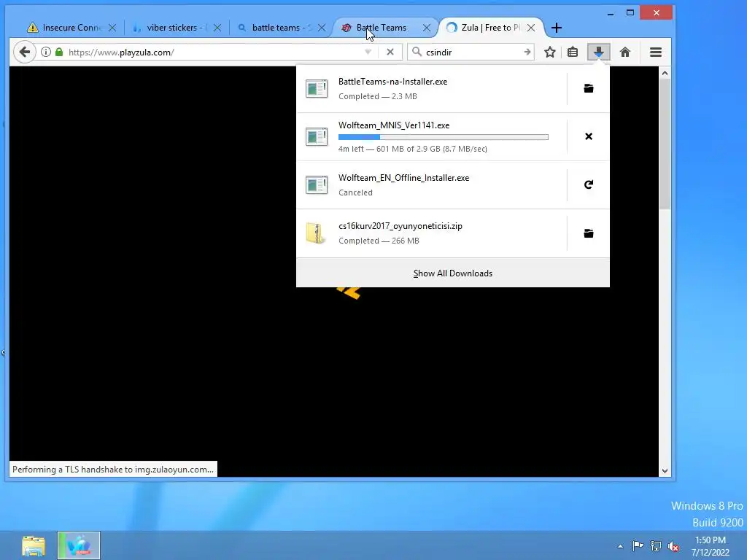
Task: Open the hamburger menu
Action: 656,52
